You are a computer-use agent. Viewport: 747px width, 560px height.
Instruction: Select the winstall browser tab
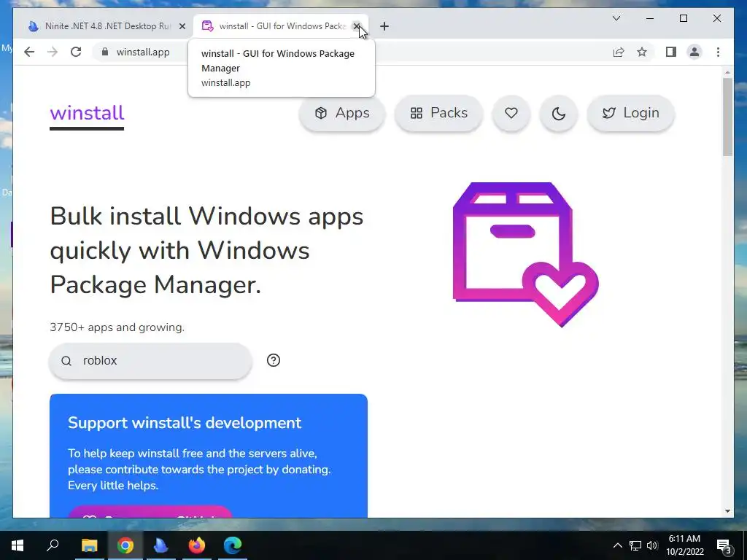click(281, 26)
